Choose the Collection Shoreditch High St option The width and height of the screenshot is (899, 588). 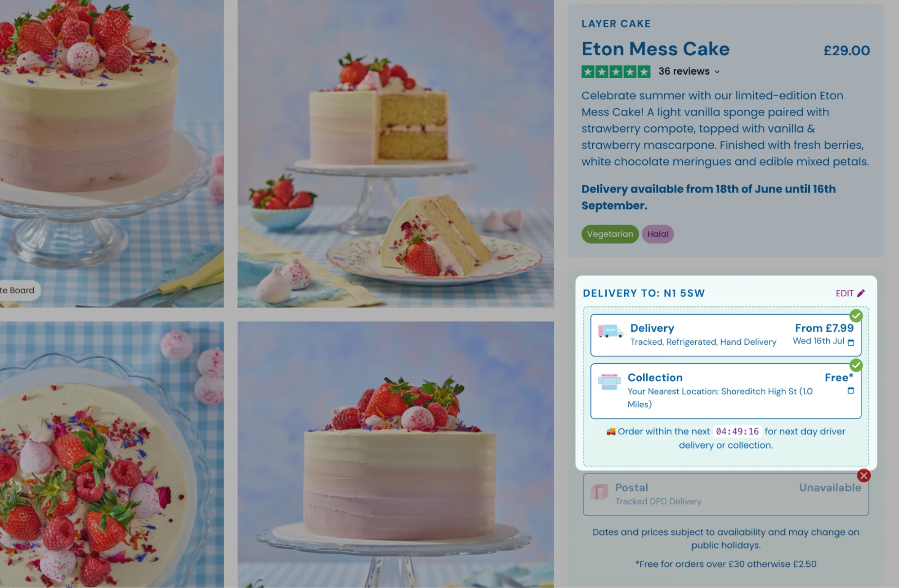click(725, 391)
